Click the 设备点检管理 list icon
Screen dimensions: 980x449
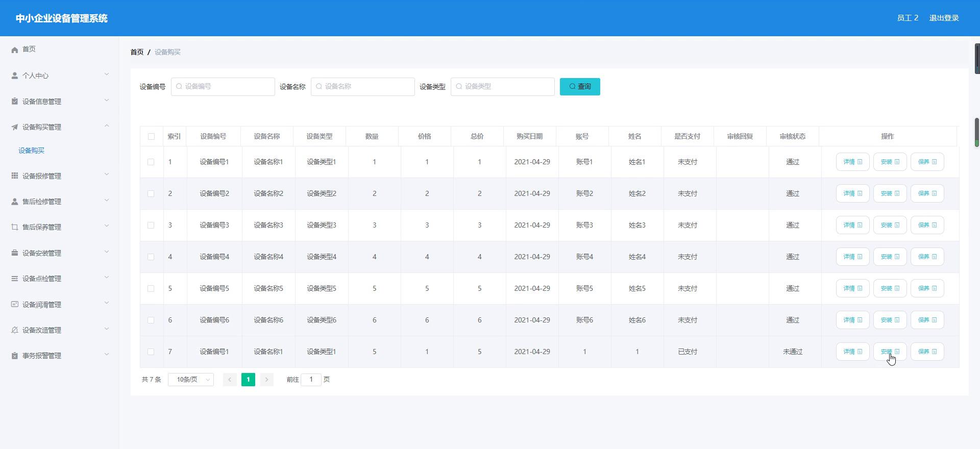15,279
